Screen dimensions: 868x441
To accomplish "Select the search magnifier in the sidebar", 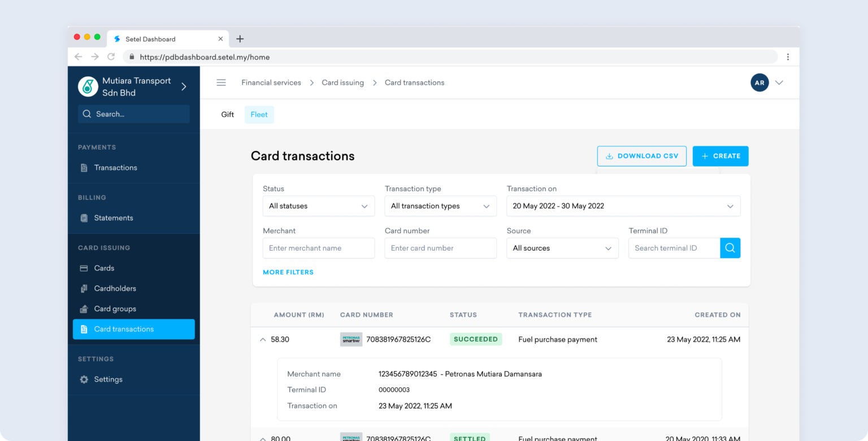I will (87, 114).
